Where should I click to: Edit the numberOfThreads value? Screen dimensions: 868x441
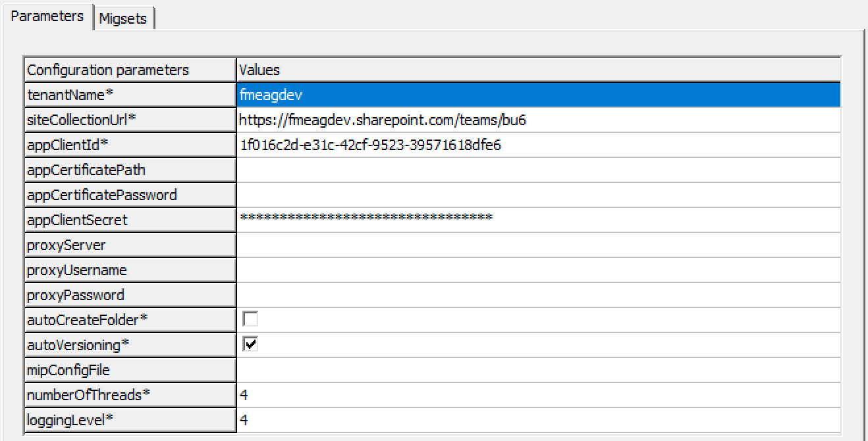click(537, 395)
